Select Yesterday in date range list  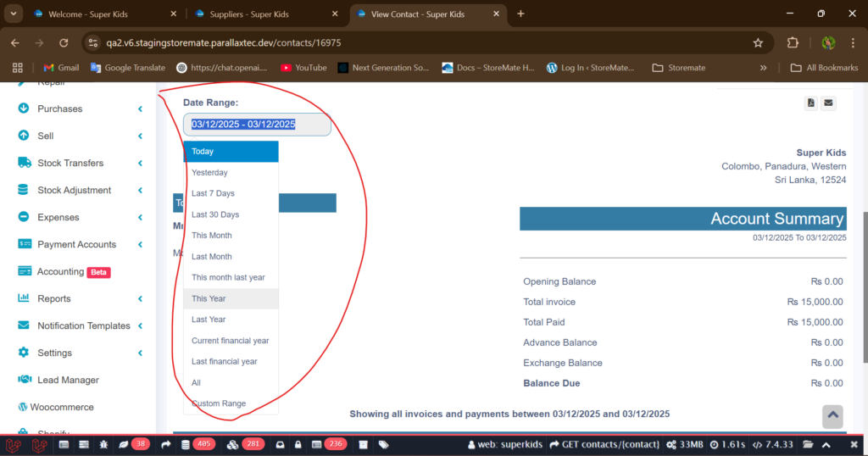[231, 173]
